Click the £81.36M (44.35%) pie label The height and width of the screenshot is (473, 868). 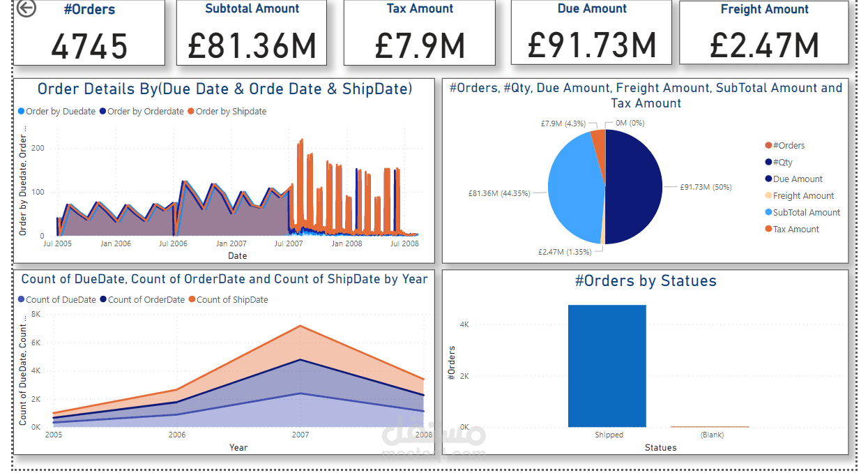tap(499, 193)
